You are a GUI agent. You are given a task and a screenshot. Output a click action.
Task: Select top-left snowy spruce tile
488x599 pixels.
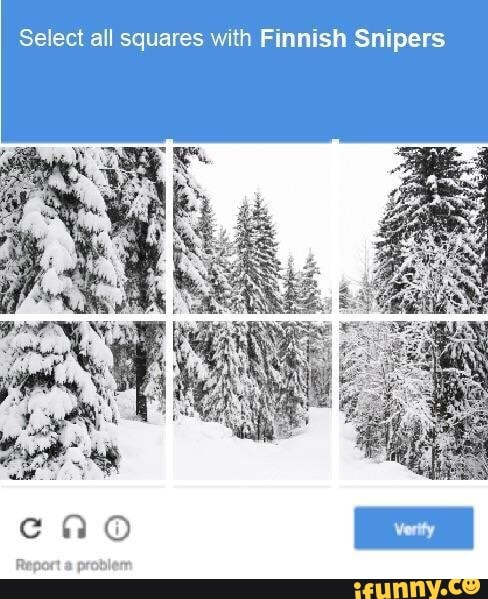point(83,230)
